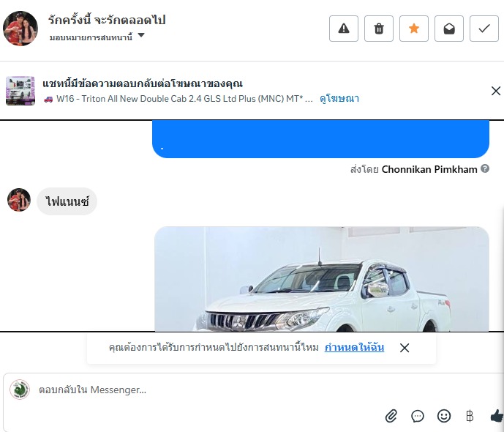Dismiss the ad reply banner
Viewport: 504px width, 432px height.
pos(496,91)
